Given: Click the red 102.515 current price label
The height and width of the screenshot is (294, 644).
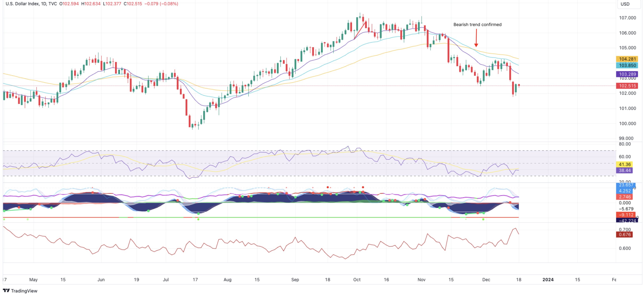Looking at the screenshot, I should (627, 86).
